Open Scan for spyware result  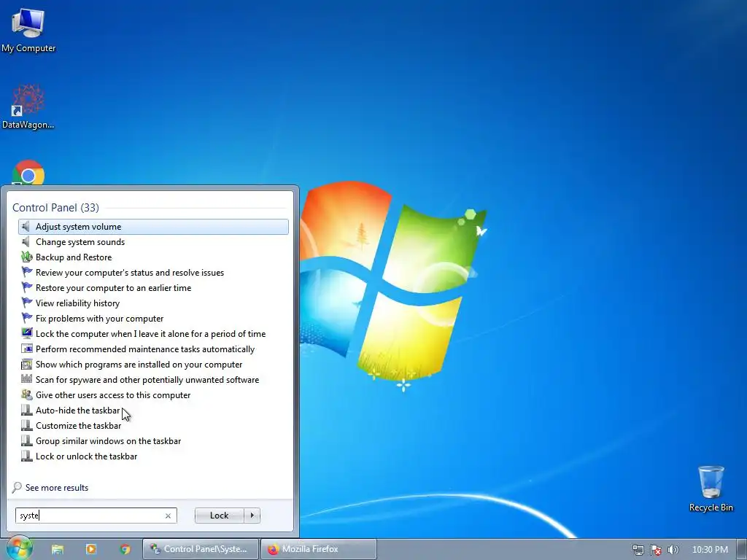(153, 379)
